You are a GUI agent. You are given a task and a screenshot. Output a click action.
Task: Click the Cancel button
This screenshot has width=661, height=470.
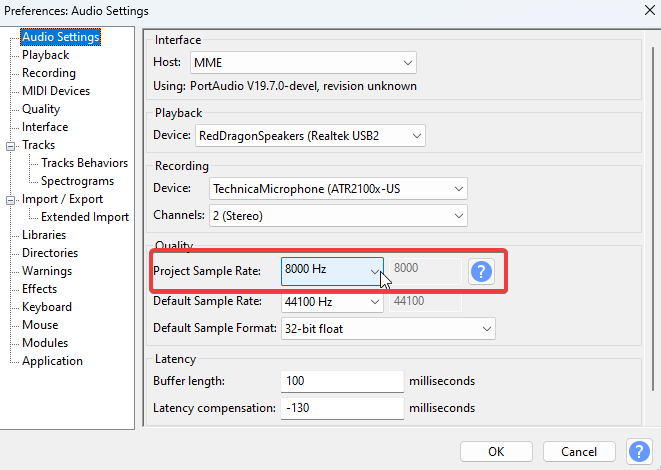[x=579, y=451]
